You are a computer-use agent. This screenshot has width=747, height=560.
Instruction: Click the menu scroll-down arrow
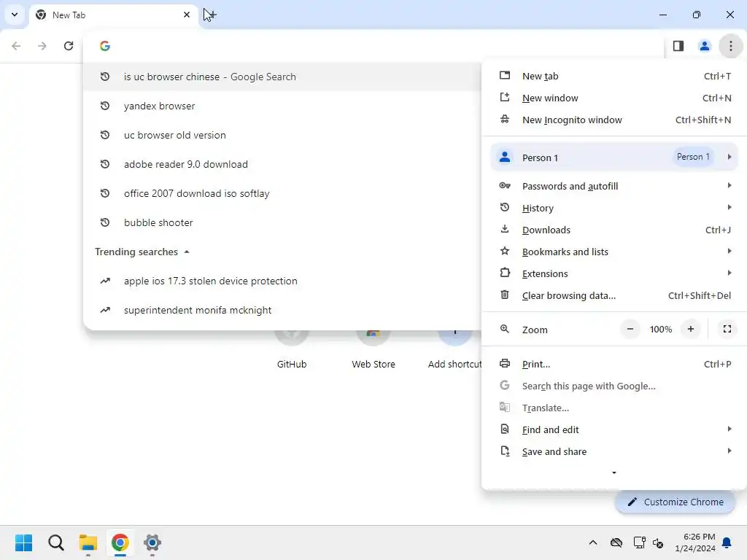pos(614,472)
